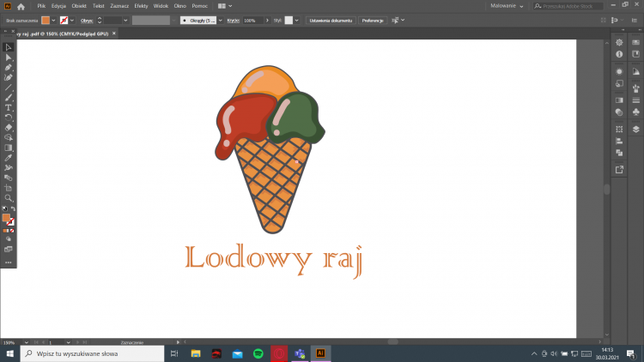Click the Ustawienia dokumentu button

coord(331,20)
